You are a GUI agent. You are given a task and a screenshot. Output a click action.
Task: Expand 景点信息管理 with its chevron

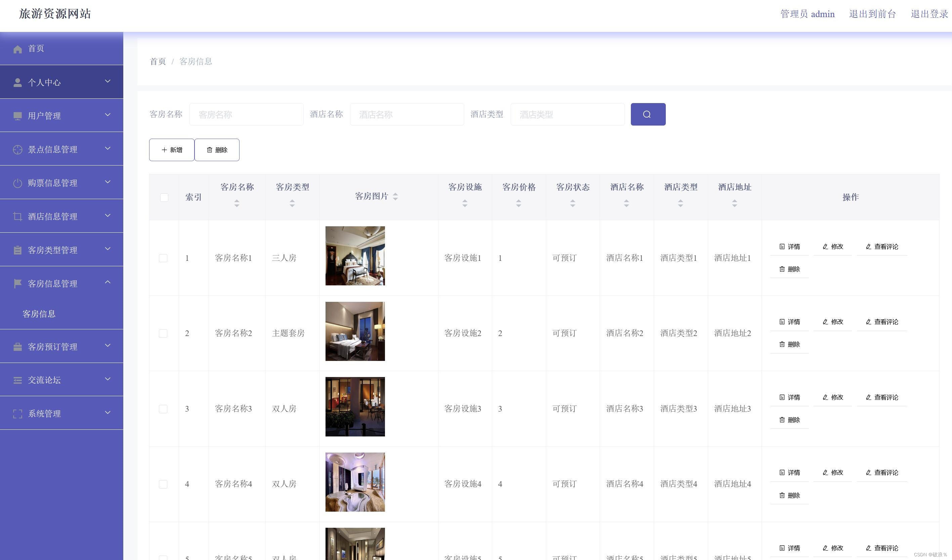click(108, 148)
